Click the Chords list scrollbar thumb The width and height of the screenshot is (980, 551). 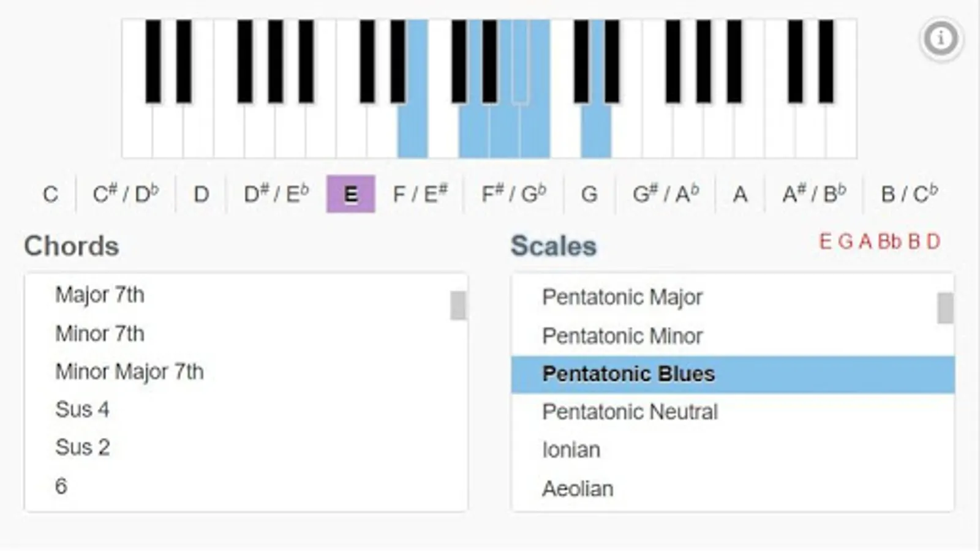coord(458,305)
